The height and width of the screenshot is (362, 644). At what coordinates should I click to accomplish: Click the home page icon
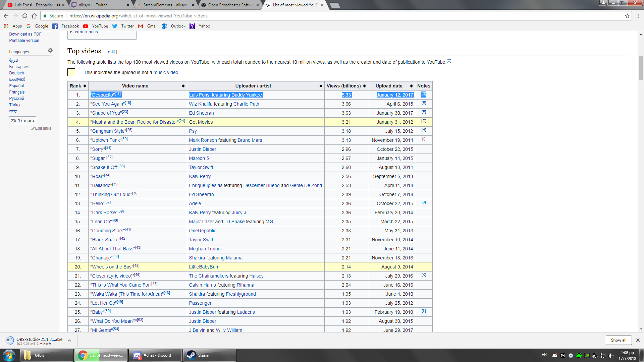[x=34, y=16]
